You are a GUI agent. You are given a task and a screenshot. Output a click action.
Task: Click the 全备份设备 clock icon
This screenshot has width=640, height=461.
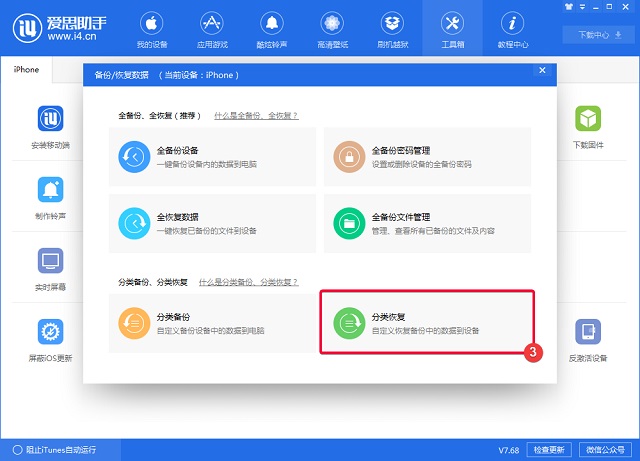tap(134, 157)
